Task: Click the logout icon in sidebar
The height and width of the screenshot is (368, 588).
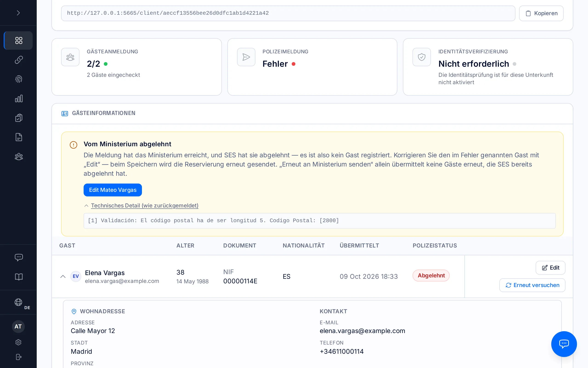Action: pyautogui.click(x=18, y=357)
